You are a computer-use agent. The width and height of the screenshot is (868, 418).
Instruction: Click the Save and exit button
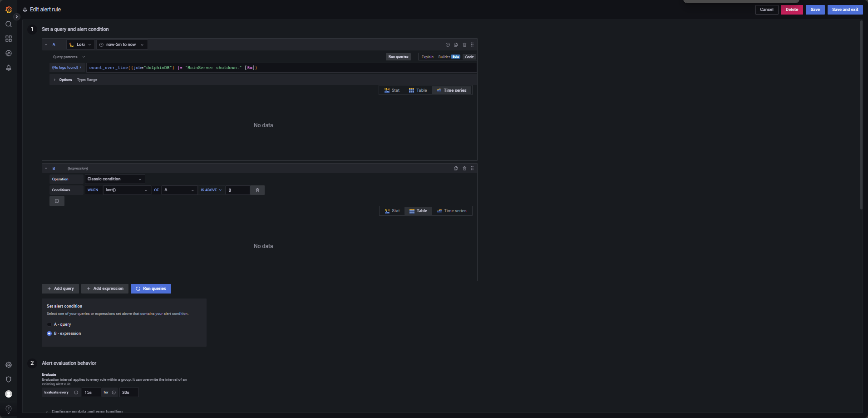(x=844, y=10)
